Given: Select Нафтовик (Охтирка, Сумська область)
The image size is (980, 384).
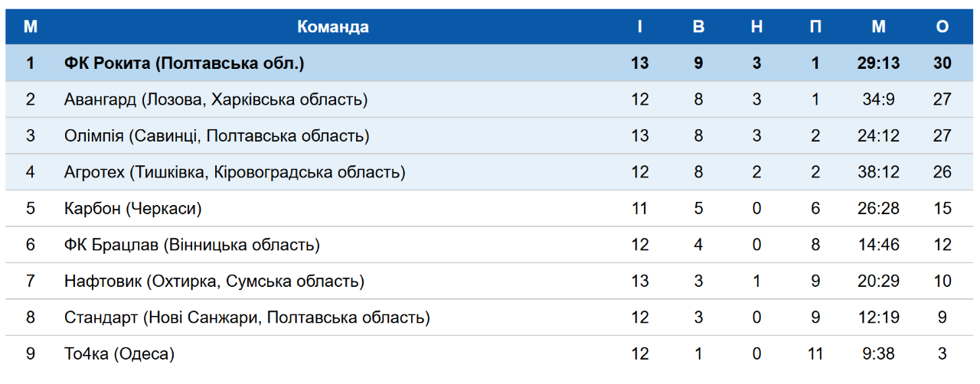Looking at the screenshot, I should (x=214, y=281).
